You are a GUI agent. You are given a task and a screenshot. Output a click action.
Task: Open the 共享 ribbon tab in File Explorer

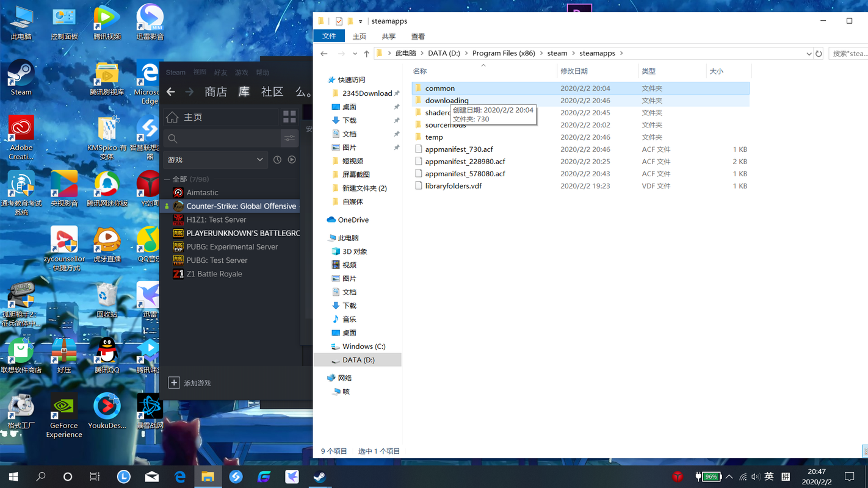point(388,37)
